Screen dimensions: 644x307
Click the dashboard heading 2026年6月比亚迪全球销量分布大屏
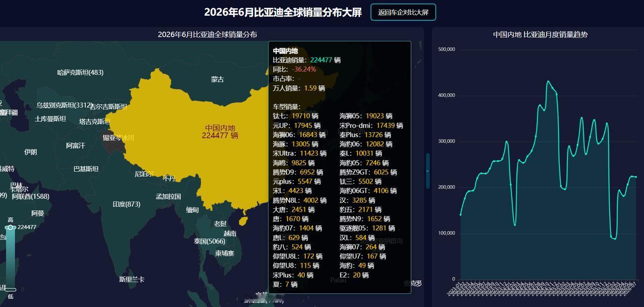coord(283,13)
